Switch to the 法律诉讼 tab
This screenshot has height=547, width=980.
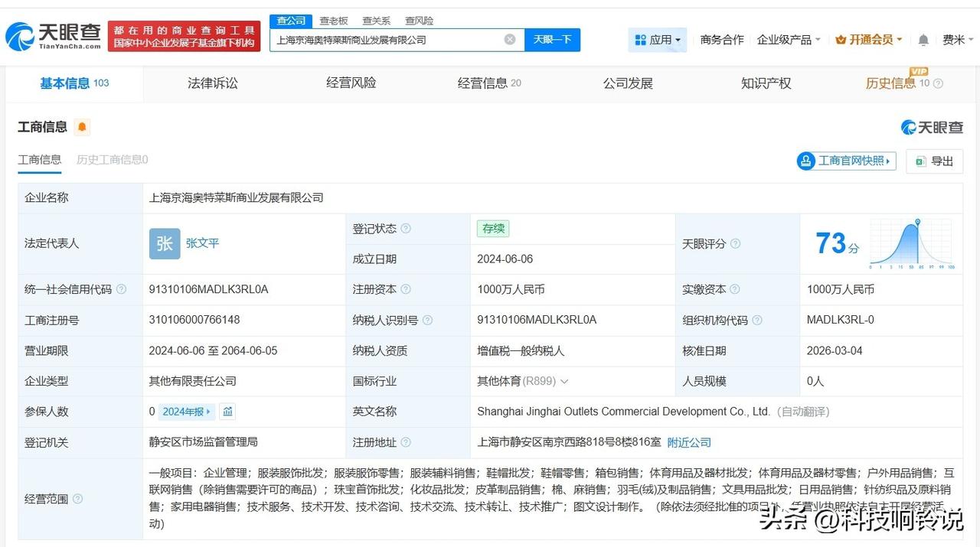pos(213,83)
